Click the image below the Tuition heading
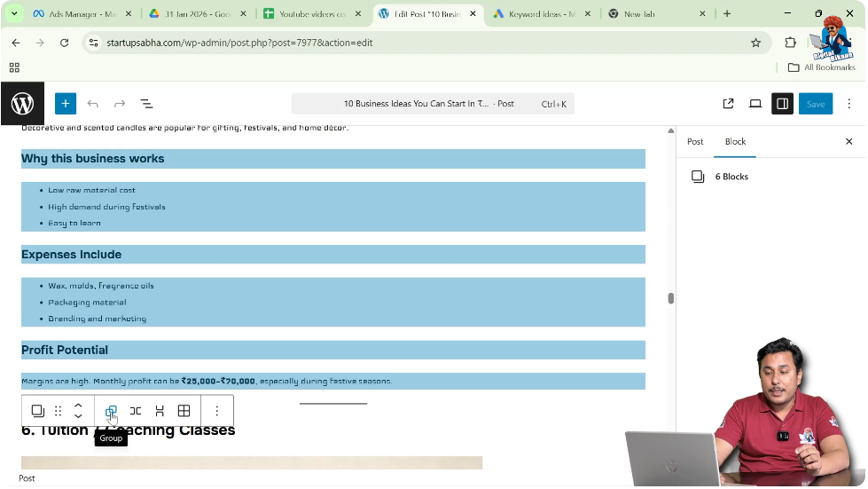 tap(252, 463)
